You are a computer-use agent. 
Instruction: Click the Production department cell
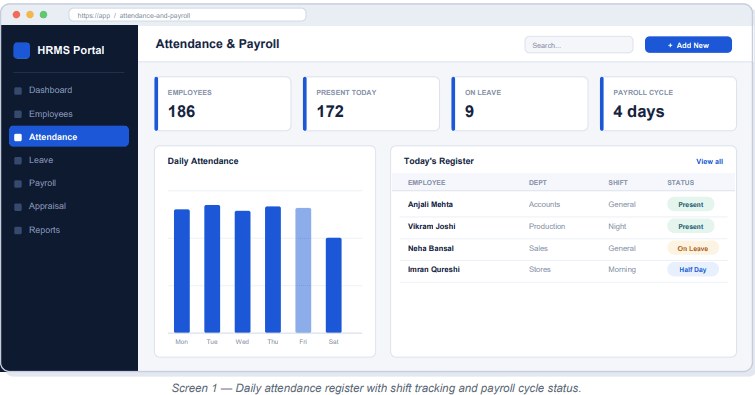pyautogui.click(x=547, y=226)
